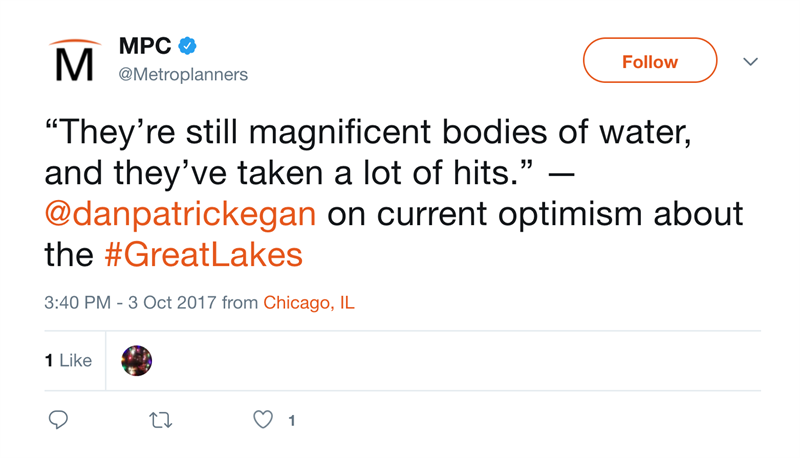Click the like count beside the heart

(291, 421)
